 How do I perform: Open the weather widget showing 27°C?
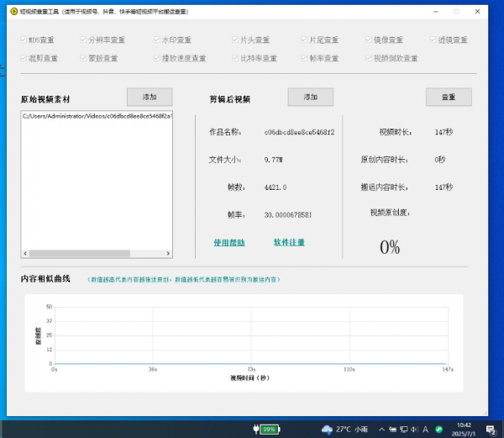[x=344, y=430]
